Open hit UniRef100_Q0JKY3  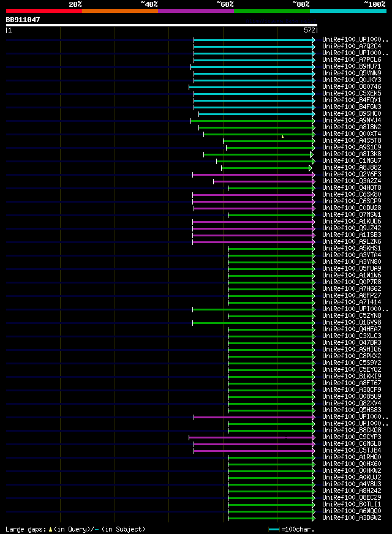click(352, 80)
